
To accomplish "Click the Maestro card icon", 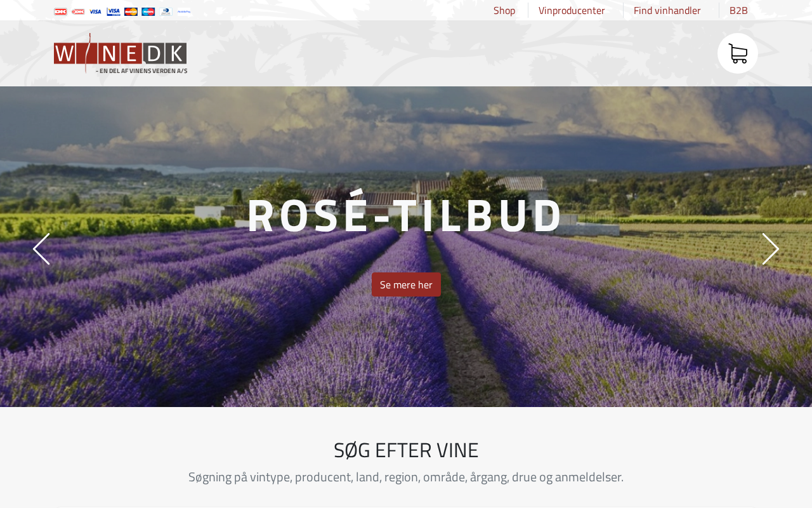I will [x=148, y=11].
